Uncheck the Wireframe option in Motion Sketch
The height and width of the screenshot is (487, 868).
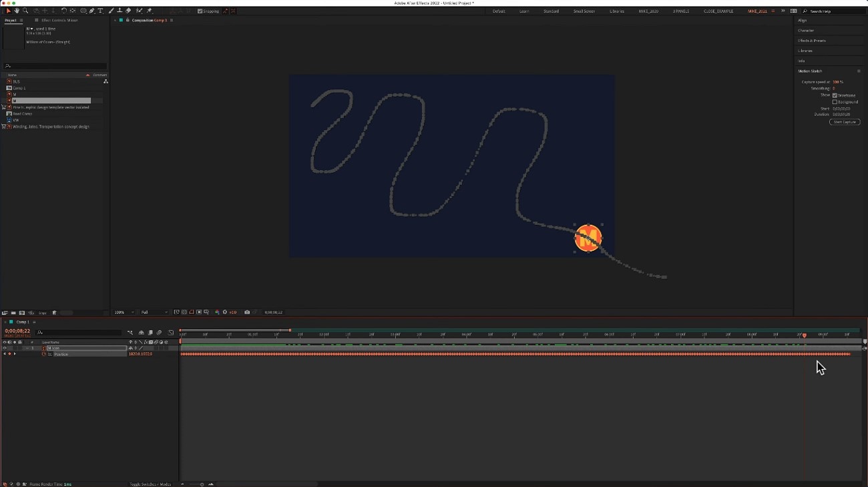[834, 95]
